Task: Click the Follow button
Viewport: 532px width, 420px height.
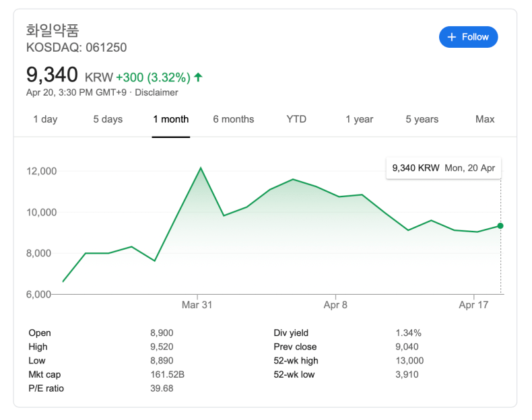Action: 468,37
